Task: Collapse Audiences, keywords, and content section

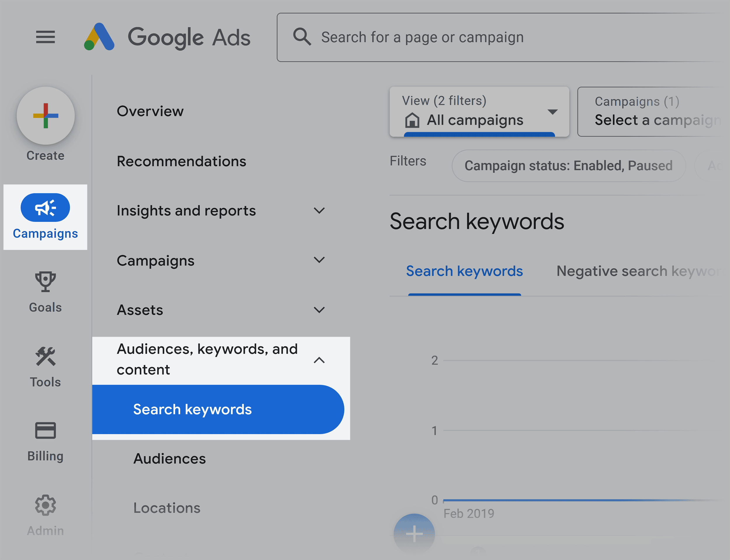Action: pos(319,360)
